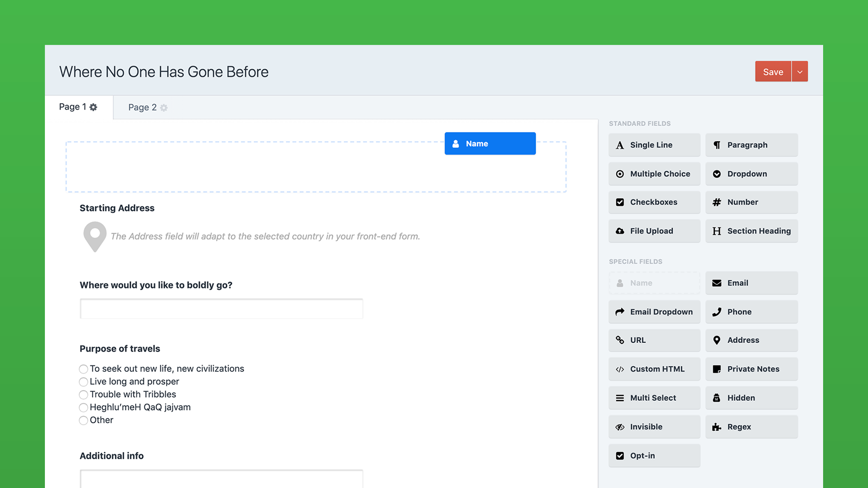Choose the 'Trouble with Tribbles' radio button
The width and height of the screenshot is (868, 488).
click(83, 395)
